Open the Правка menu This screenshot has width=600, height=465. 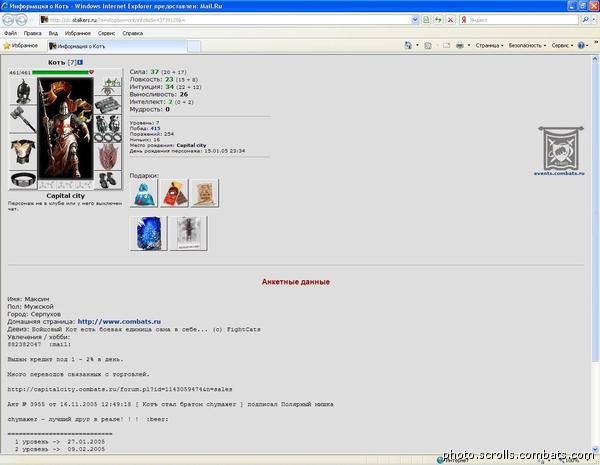[x=33, y=33]
